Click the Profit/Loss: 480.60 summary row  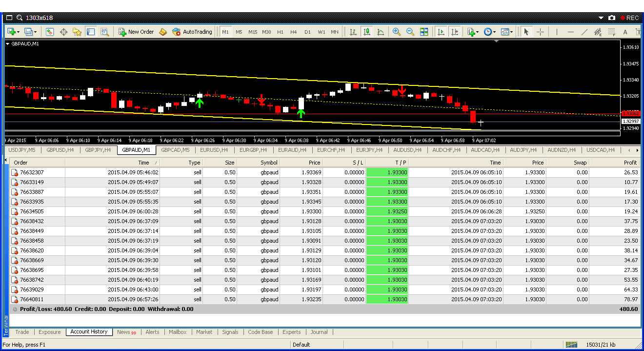[325, 309]
